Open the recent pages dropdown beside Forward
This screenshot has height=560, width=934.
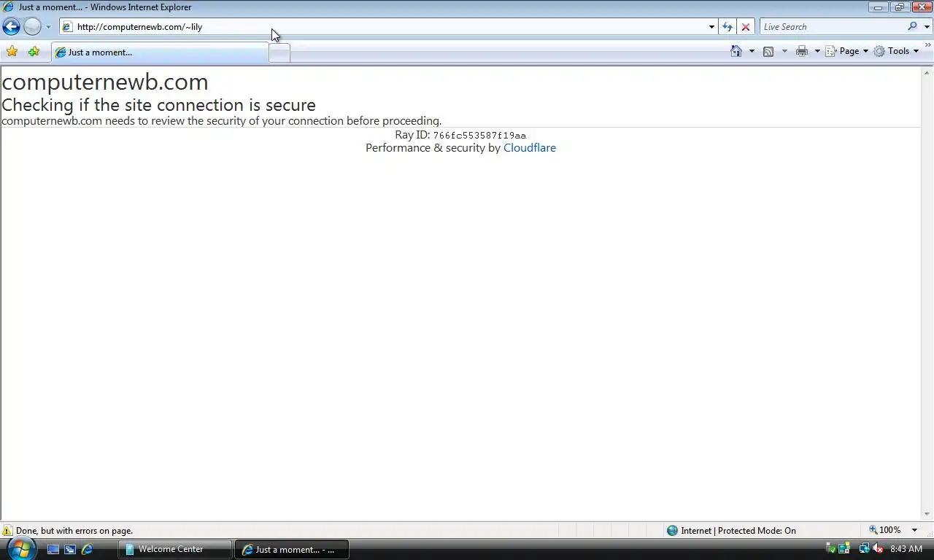coord(48,27)
